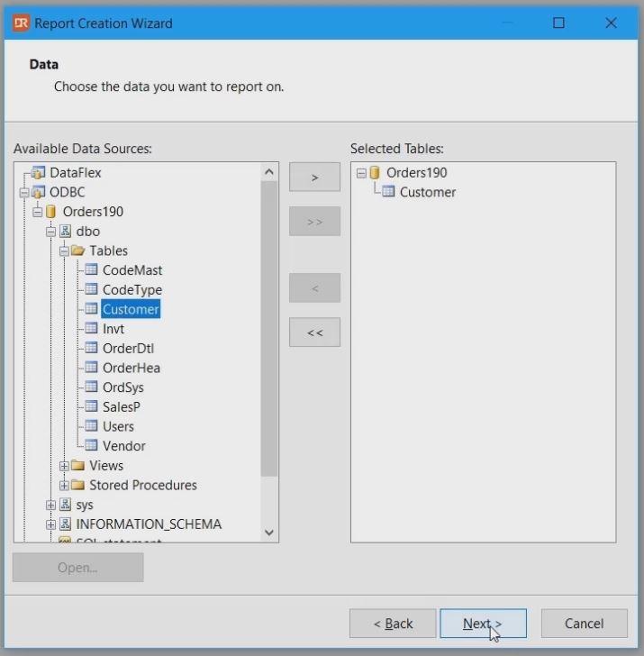The height and width of the screenshot is (656, 644).
Task: Remove all tables with the double left arrow button
Action: point(314,333)
